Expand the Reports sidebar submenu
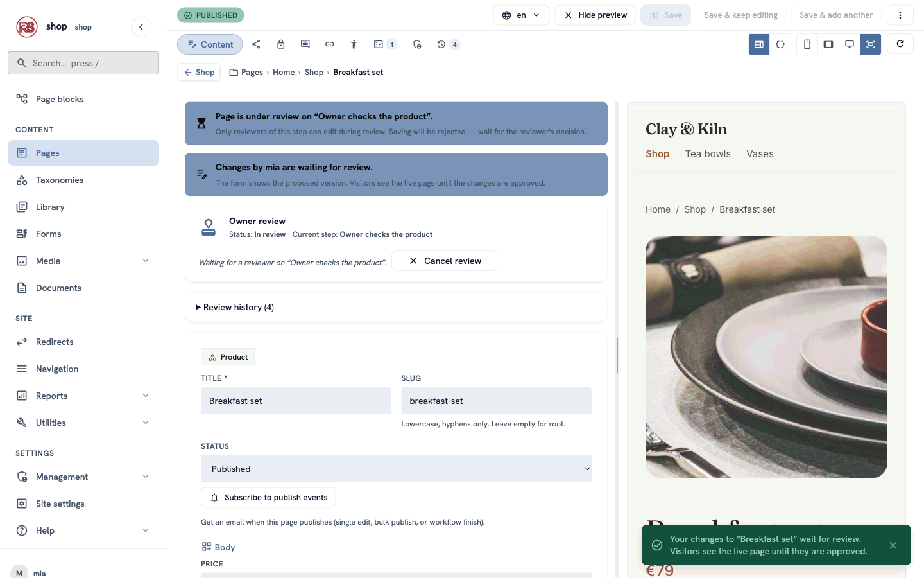Screen dimensions: 924x578 click(x=146, y=396)
